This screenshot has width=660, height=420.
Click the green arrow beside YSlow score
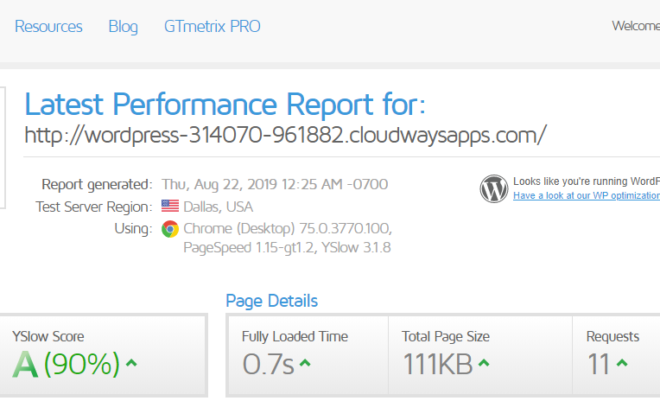[x=131, y=363]
